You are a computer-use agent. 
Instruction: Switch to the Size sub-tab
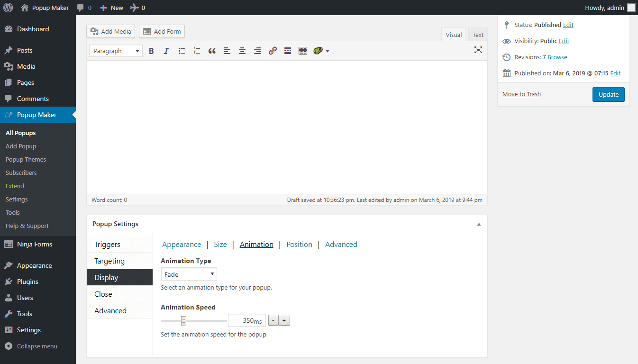point(220,245)
